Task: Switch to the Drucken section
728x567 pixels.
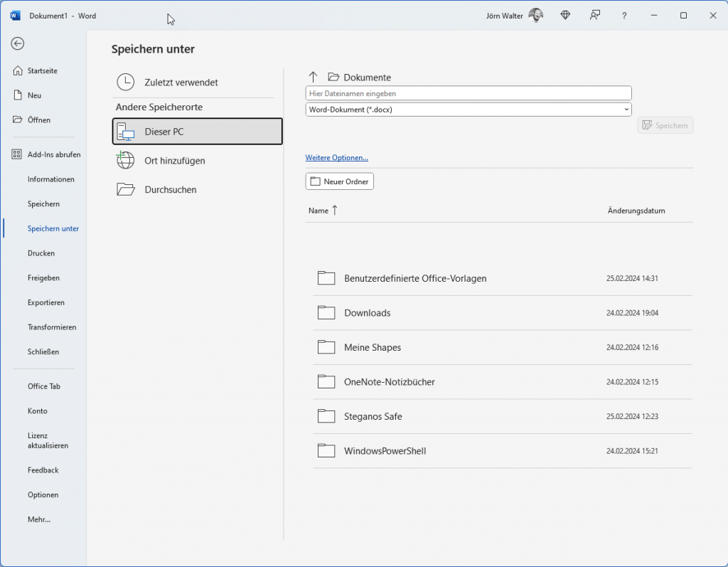Action: coord(41,253)
